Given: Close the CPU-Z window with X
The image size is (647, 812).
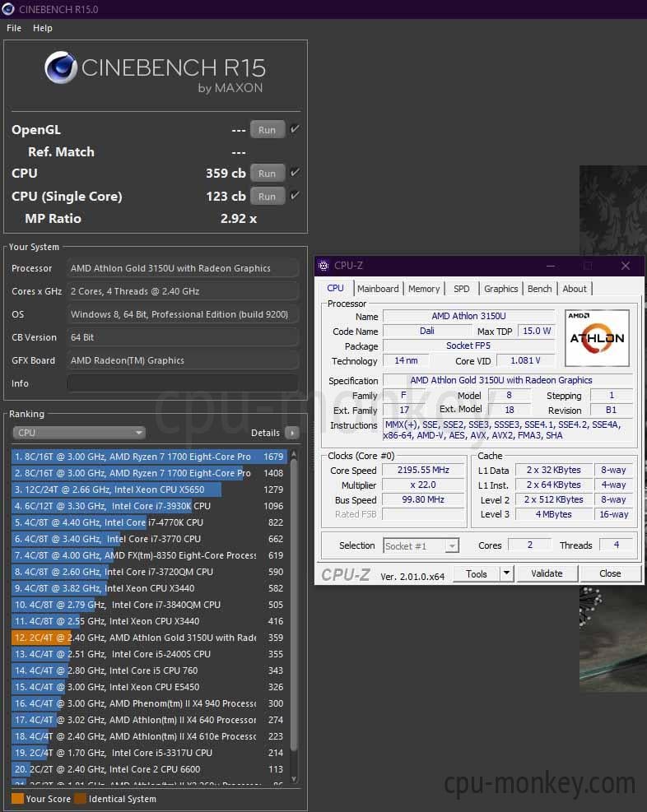Looking at the screenshot, I should coord(626,266).
